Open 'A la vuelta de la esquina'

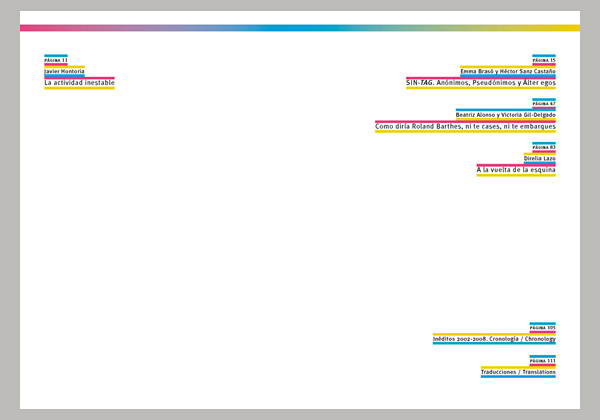coord(516,170)
